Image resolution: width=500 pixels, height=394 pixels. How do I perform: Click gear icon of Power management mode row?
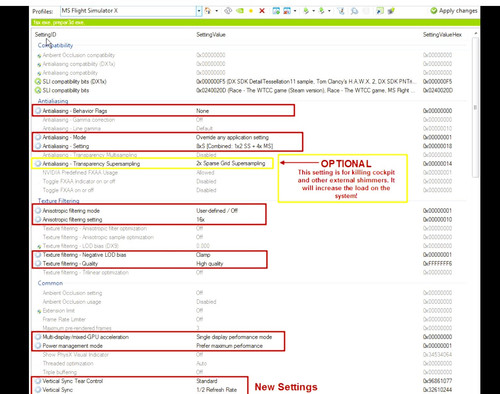(x=38, y=346)
